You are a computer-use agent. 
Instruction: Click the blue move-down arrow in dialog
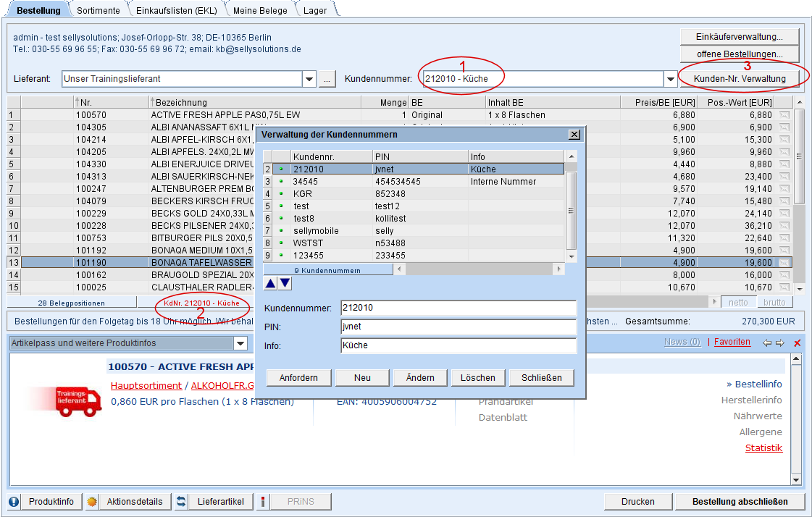(285, 283)
